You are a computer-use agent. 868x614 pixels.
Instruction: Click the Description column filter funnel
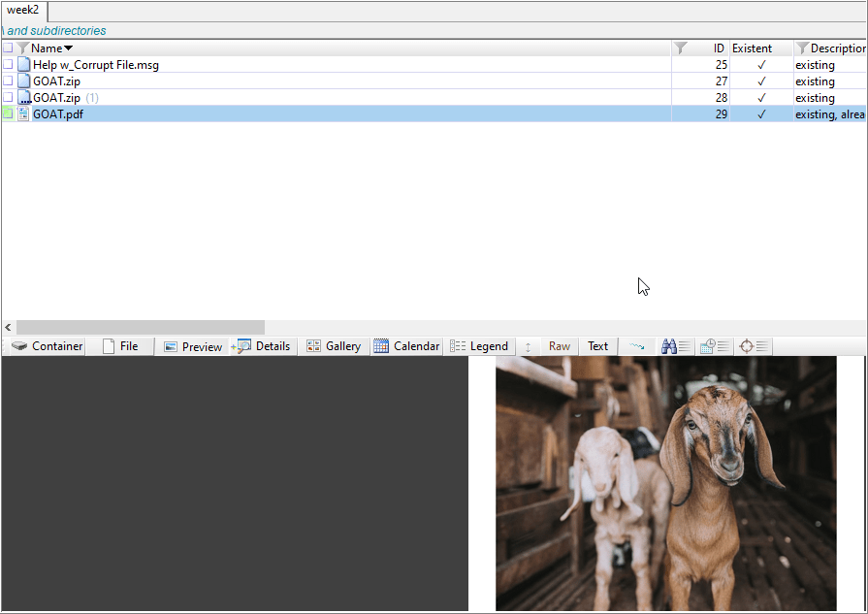(802, 48)
